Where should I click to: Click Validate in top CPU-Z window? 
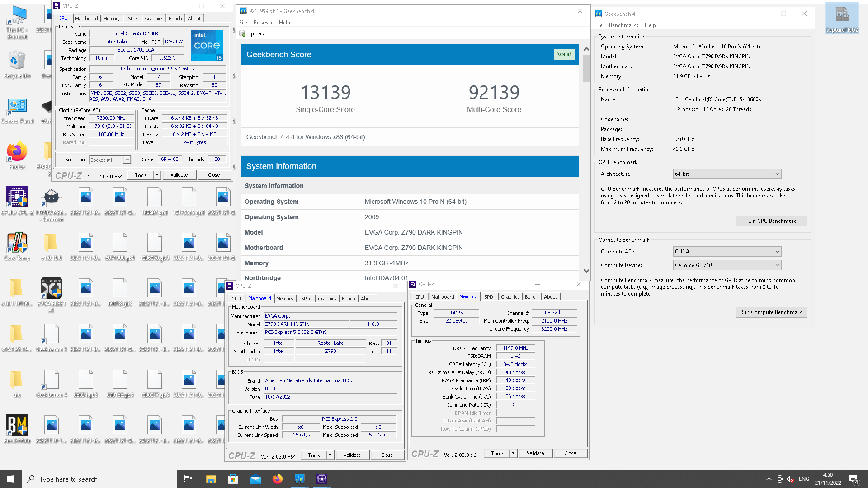click(x=179, y=175)
